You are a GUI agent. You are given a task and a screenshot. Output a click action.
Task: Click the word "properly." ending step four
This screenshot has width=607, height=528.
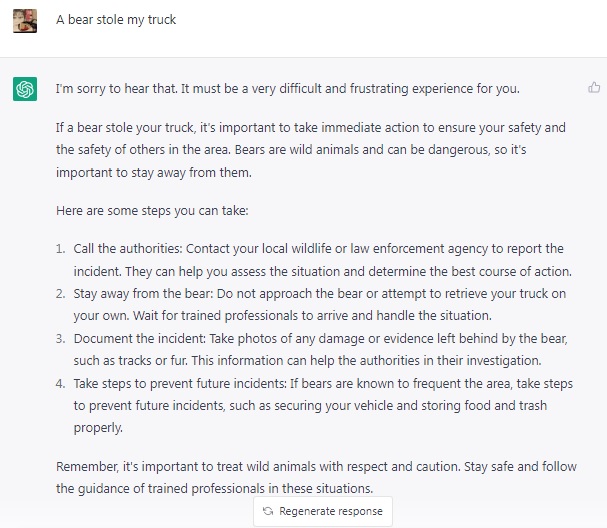click(x=98, y=428)
